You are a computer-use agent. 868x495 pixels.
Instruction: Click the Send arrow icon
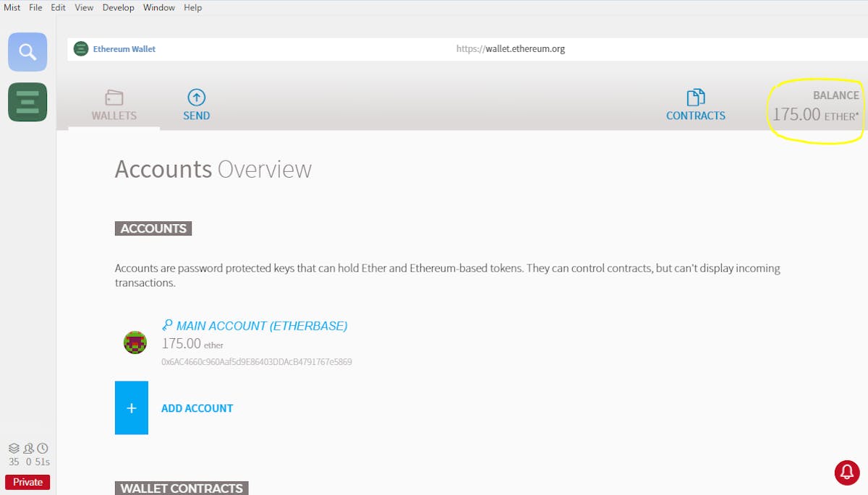(196, 98)
